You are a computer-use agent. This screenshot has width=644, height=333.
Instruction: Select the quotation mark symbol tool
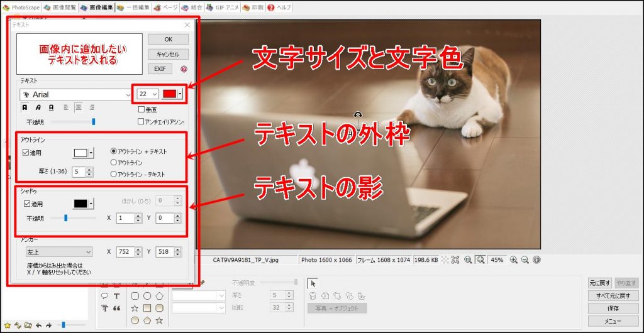[x=116, y=308]
